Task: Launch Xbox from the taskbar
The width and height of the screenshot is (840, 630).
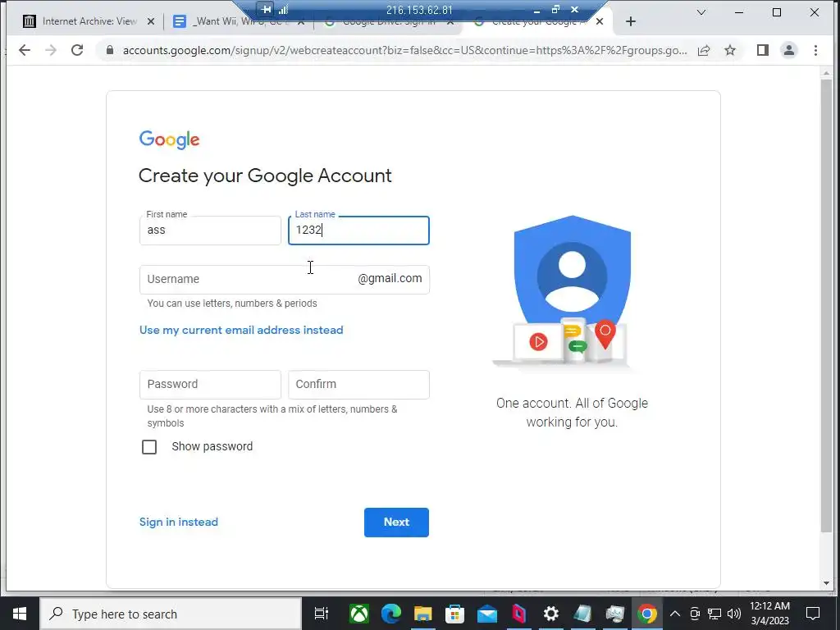Action: [x=359, y=614]
